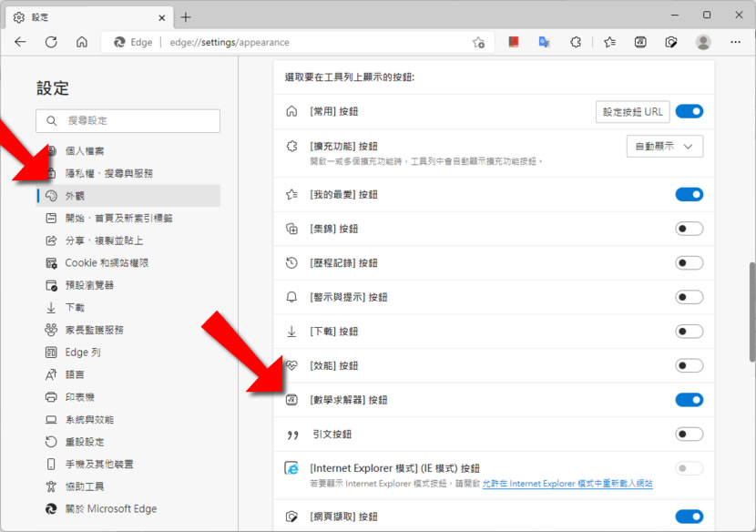Click the clock icon beside [歷程記錄] 按鈕
756x532 pixels.
coord(291,263)
